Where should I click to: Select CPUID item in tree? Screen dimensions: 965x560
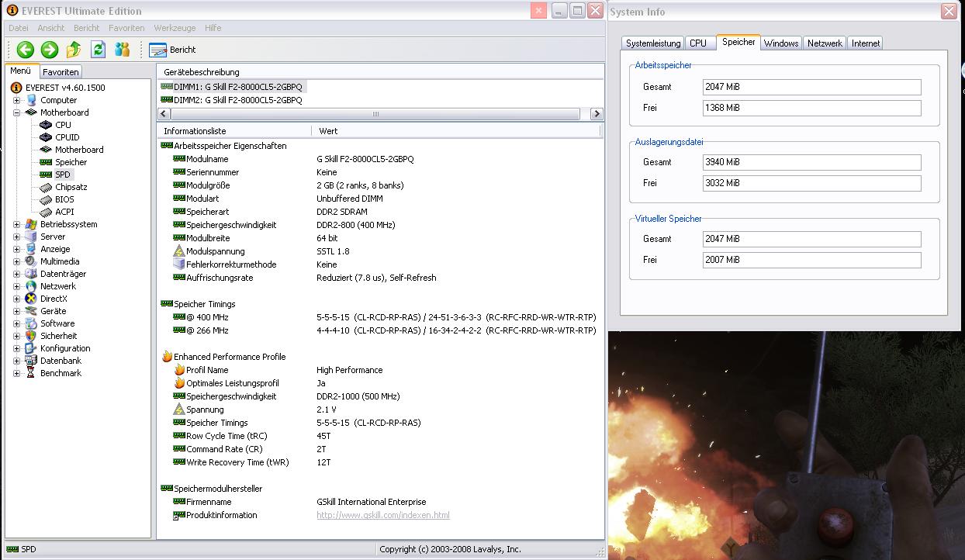click(67, 137)
